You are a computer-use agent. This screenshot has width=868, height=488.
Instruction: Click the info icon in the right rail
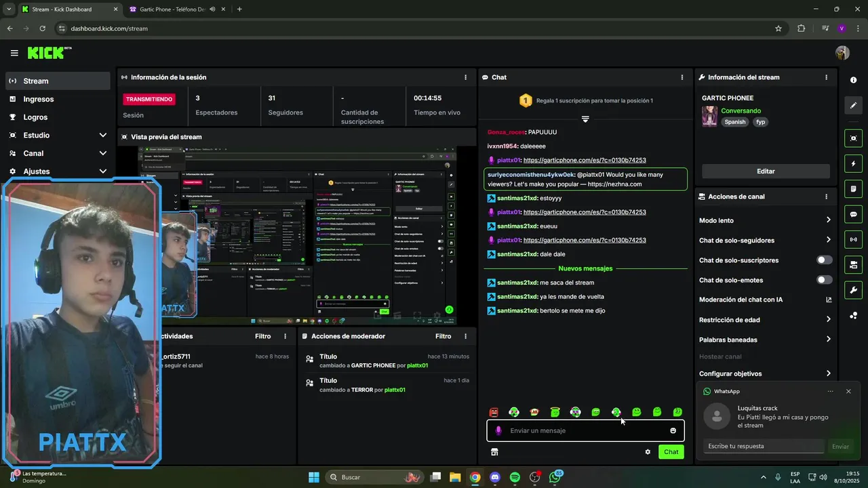pos(853,80)
